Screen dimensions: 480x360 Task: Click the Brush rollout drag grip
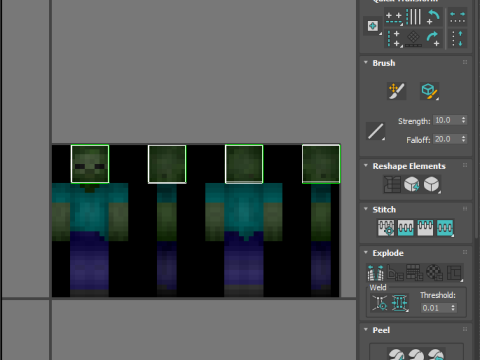tap(465, 62)
